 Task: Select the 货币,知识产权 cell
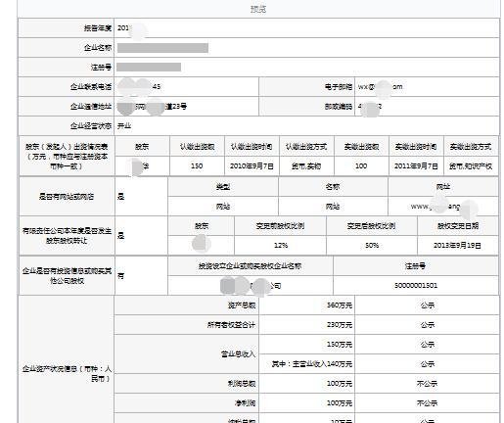tap(471, 166)
